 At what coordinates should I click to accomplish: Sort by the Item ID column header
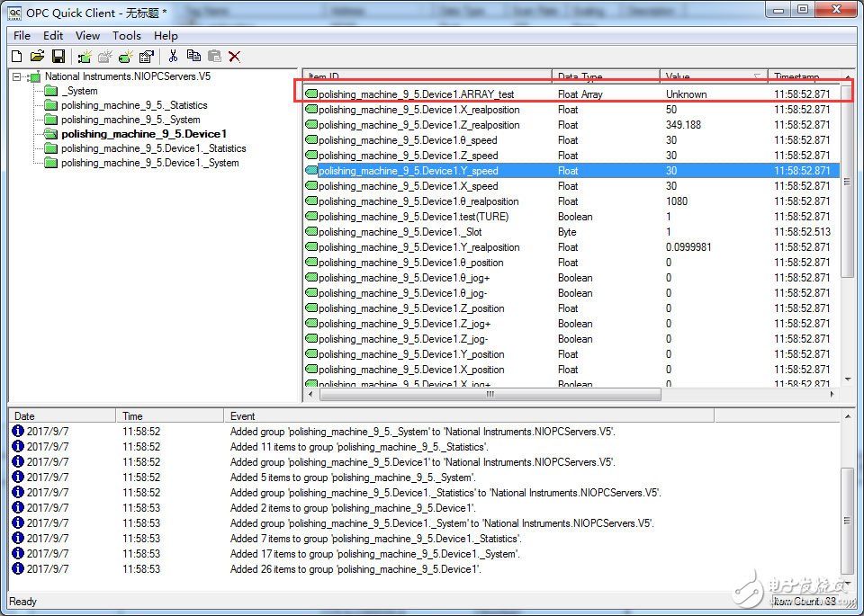click(x=427, y=76)
